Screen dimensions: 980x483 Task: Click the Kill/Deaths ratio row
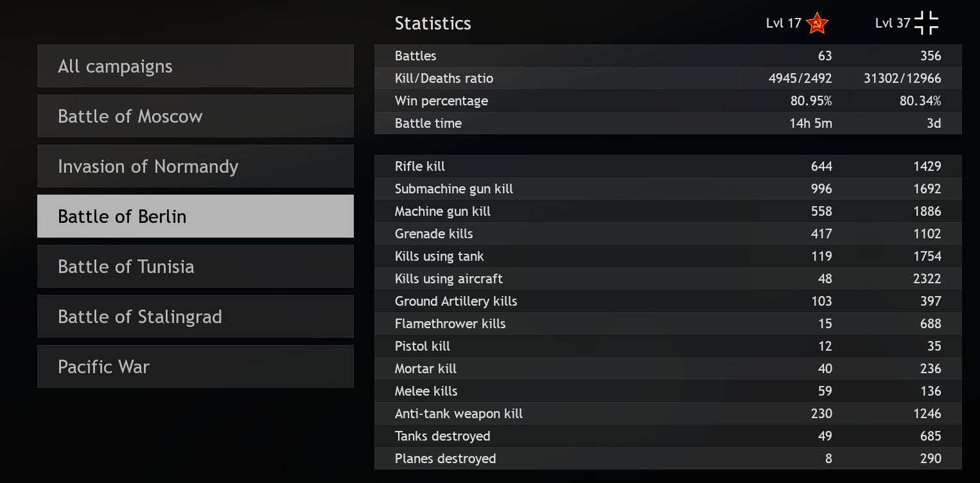[668, 78]
